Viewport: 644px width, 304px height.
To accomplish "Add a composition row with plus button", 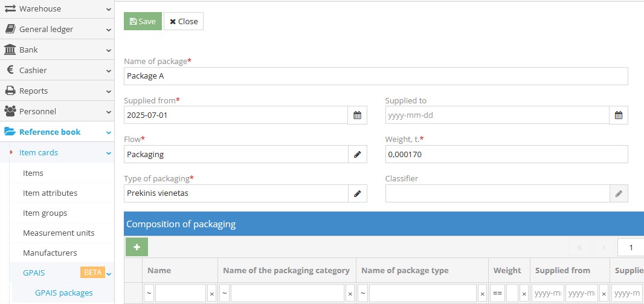I will point(137,247).
